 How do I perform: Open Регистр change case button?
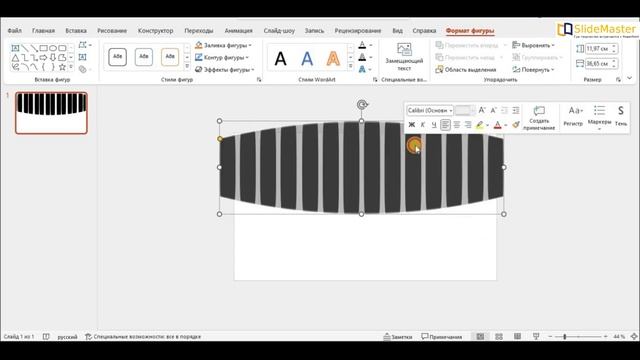coord(573,116)
